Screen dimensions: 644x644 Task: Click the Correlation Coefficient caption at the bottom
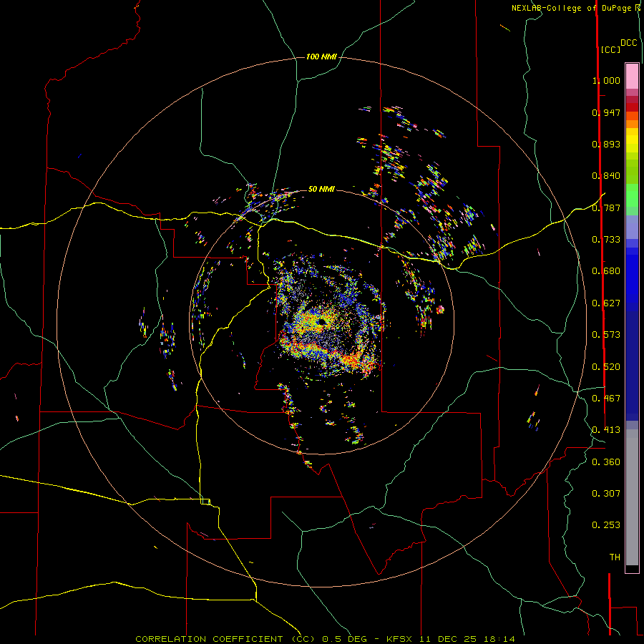click(x=325, y=639)
